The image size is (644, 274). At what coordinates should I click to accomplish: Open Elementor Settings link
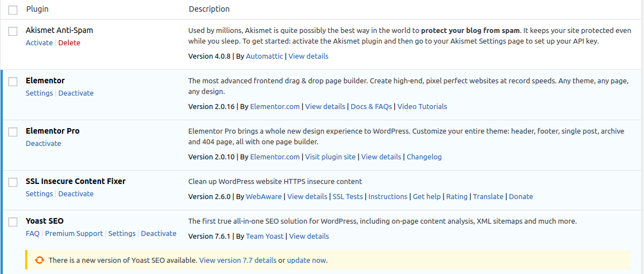[39, 93]
